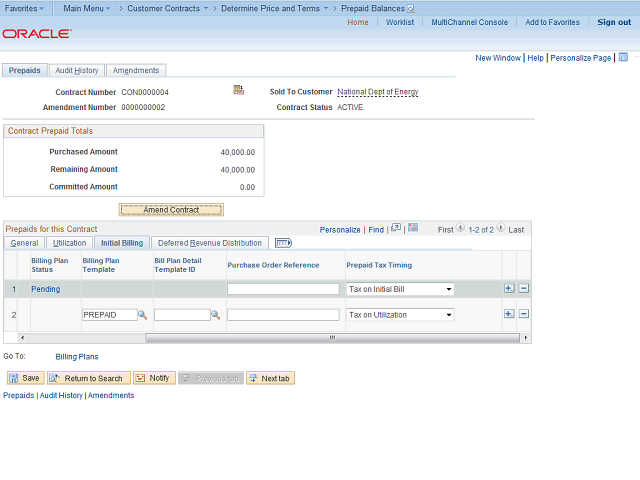Click horizontal scrollbar in prepaids grid
Screen dimensions: 640x480
[332, 338]
